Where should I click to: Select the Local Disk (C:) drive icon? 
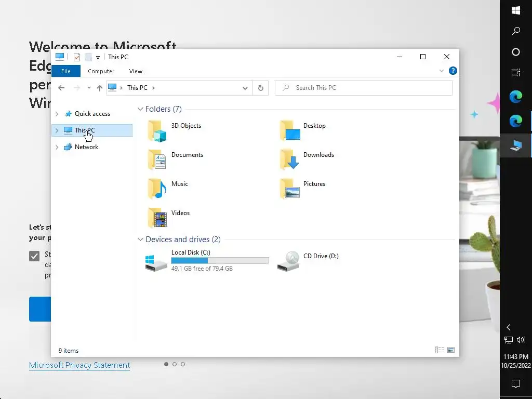point(156,263)
